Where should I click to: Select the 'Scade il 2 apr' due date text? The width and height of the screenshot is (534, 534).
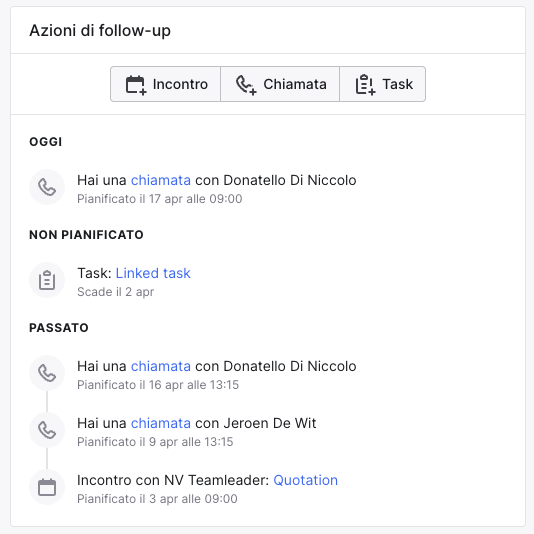pyautogui.click(x=115, y=292)
